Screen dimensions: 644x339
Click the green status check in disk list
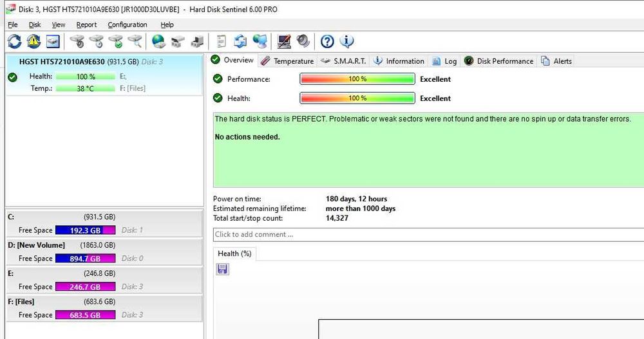13,77
